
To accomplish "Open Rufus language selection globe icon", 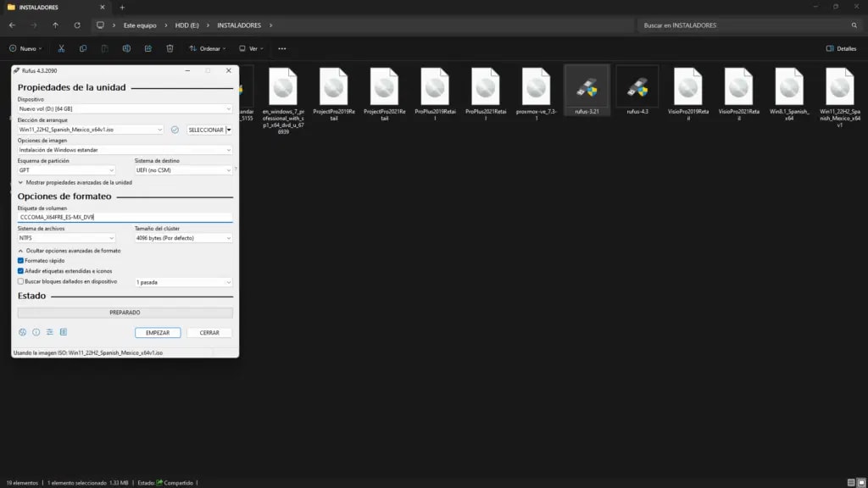I will (22, 332).
